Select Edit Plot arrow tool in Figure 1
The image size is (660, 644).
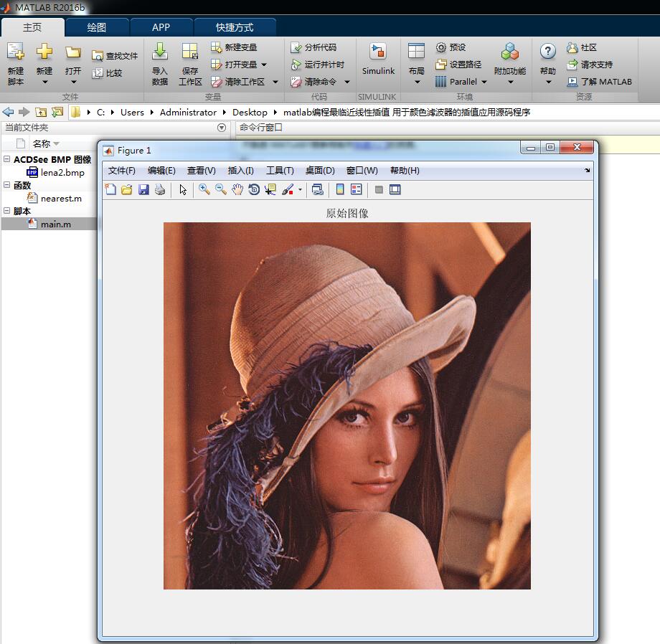point(183,190)
